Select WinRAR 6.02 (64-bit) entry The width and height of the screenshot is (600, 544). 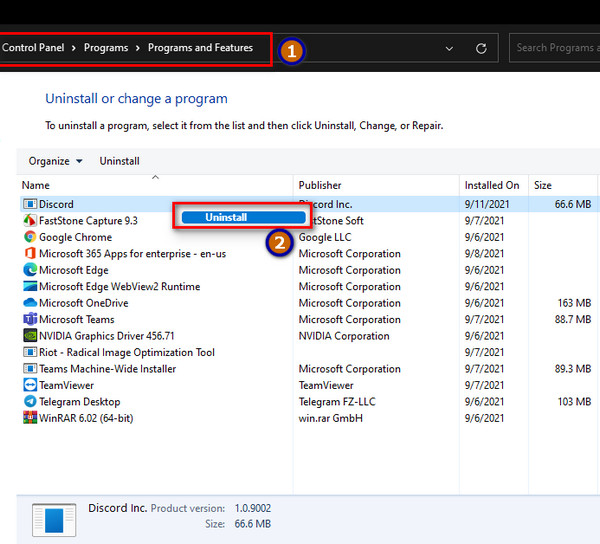click(86, 418)
